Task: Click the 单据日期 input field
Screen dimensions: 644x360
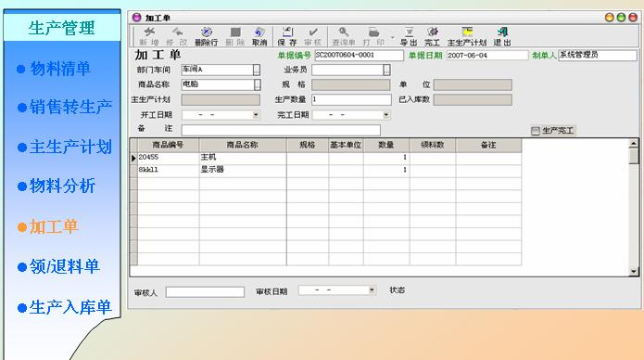Action: coord(487,55)
